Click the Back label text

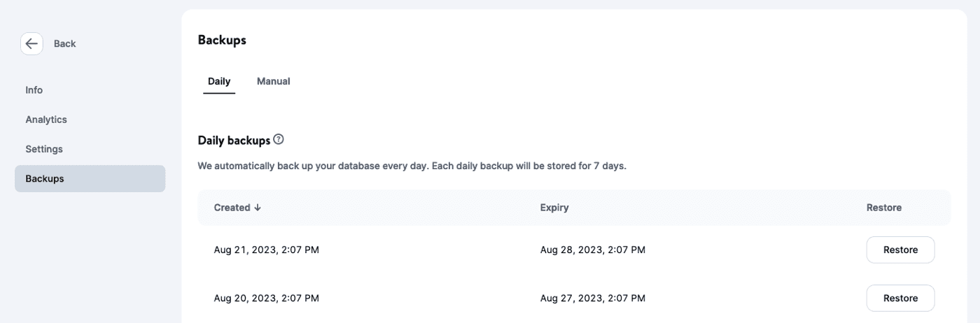coord(64,43)
